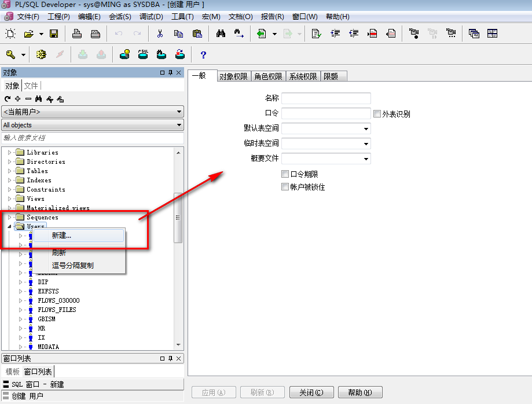Click the Paste clipboard icon
This screenshot has width=532, height=404.
197,34
